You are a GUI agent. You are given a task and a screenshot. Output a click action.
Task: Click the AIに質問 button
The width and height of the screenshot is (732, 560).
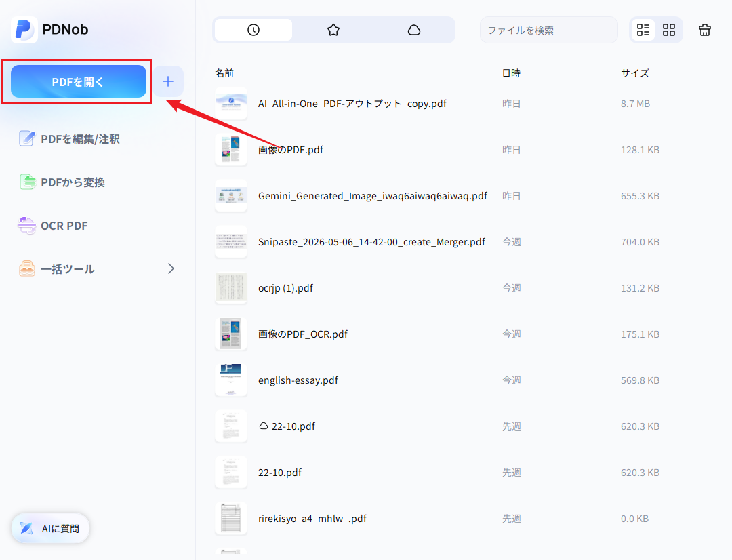point(50,528)
